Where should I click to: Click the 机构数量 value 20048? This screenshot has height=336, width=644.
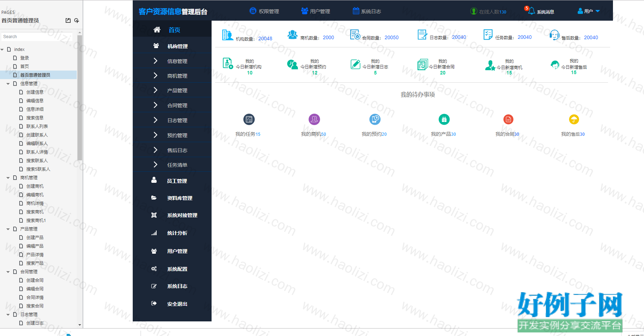coord(265,38)
